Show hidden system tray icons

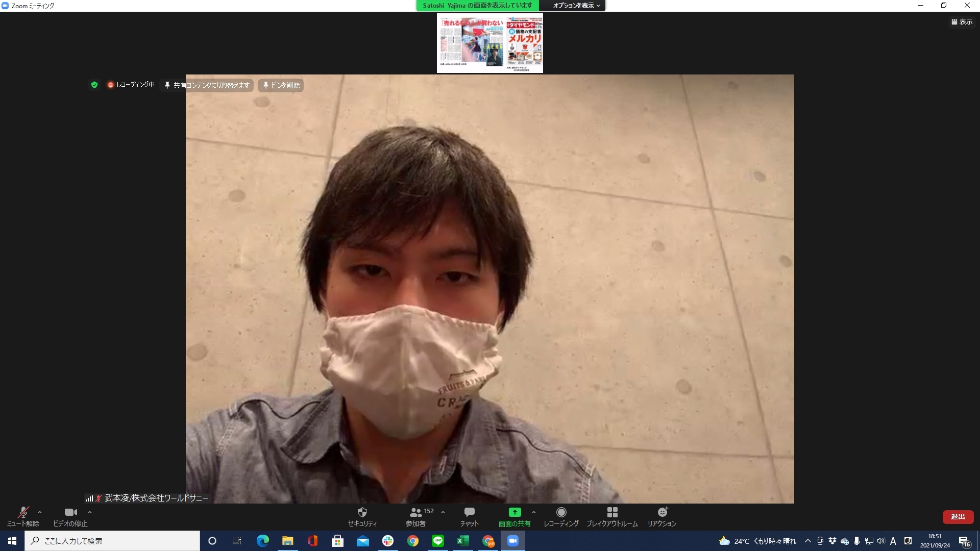click(x=807, y=541)
